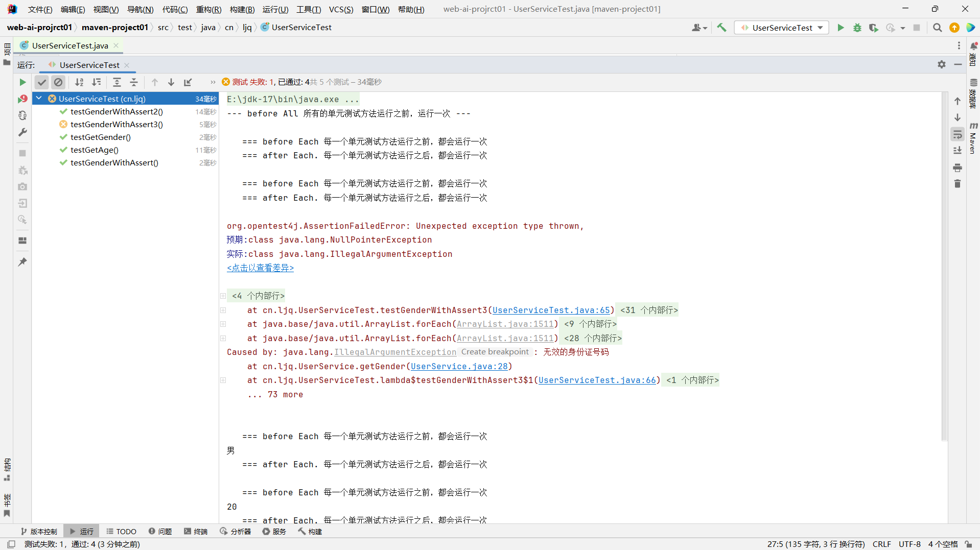The width and height of the screenshot is (980, 550).
Task: Select testGenderWithAssert2() test result
Action: coord(116,111)
